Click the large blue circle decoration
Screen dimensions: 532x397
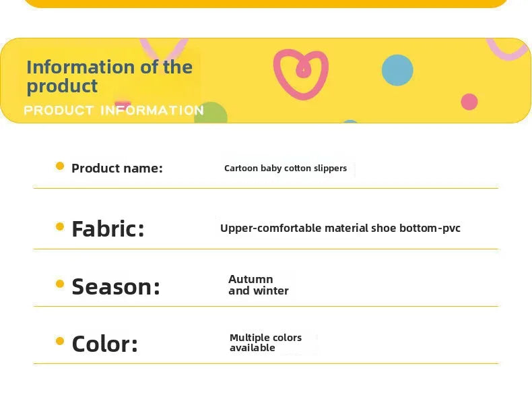pos(397,70)
